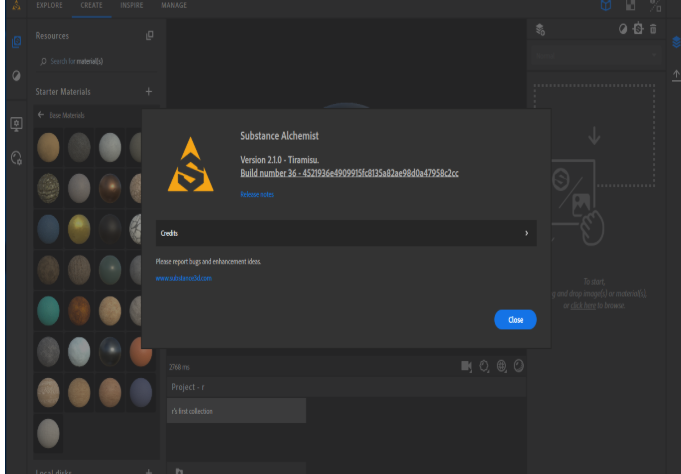Click the trash icon in right panel
This screenshot has height=474, width=681.
(653, 29)
